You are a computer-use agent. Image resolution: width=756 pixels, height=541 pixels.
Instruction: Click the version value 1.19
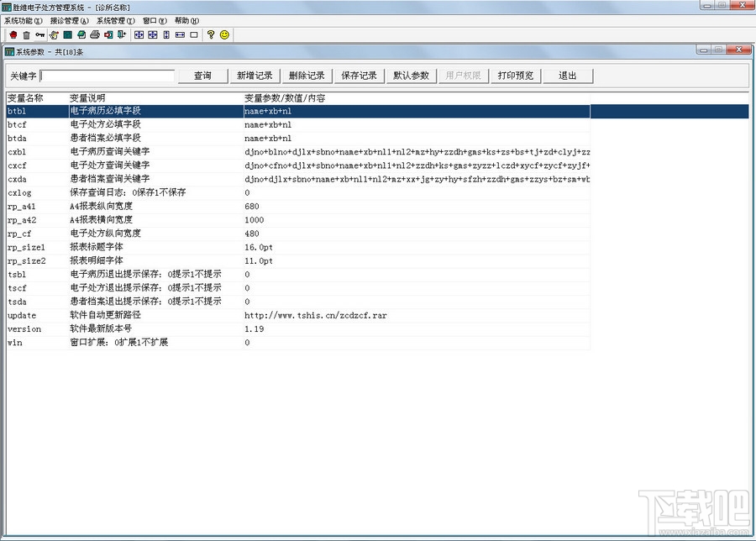pyautogui.click(x=417, y=328)
